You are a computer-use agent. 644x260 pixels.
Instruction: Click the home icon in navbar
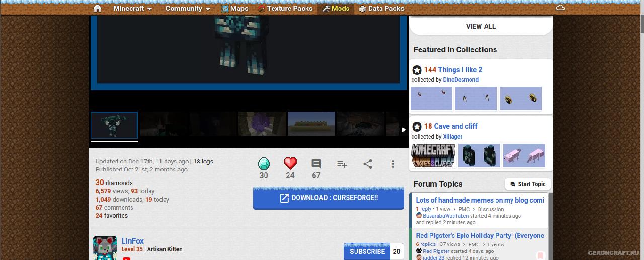tap(98, 8)
